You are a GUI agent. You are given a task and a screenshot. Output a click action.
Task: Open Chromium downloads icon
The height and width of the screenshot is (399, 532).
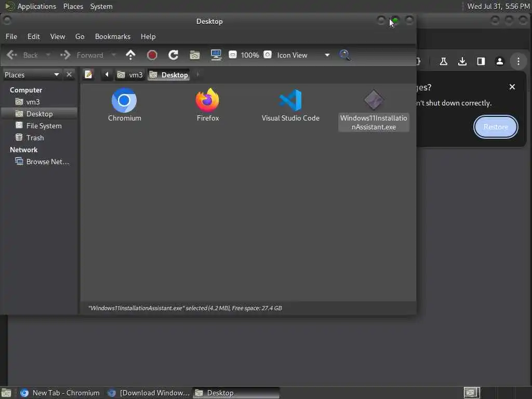pyautogui.click(x=462, y=61)
